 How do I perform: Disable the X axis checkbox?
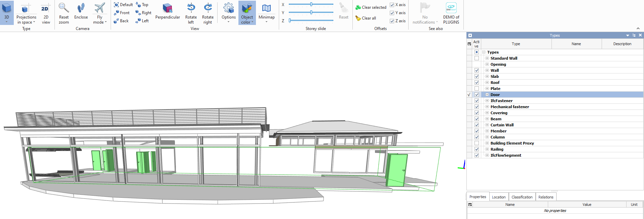pos(392,5)
